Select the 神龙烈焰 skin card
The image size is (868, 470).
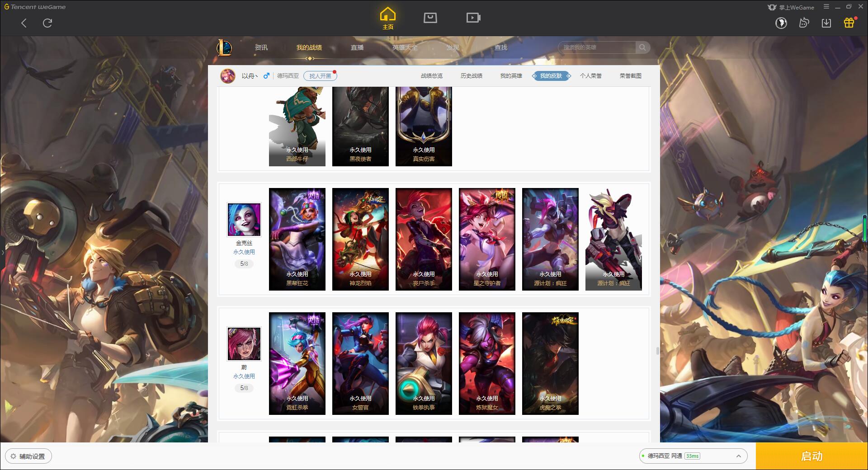click(x=360, y=239)
